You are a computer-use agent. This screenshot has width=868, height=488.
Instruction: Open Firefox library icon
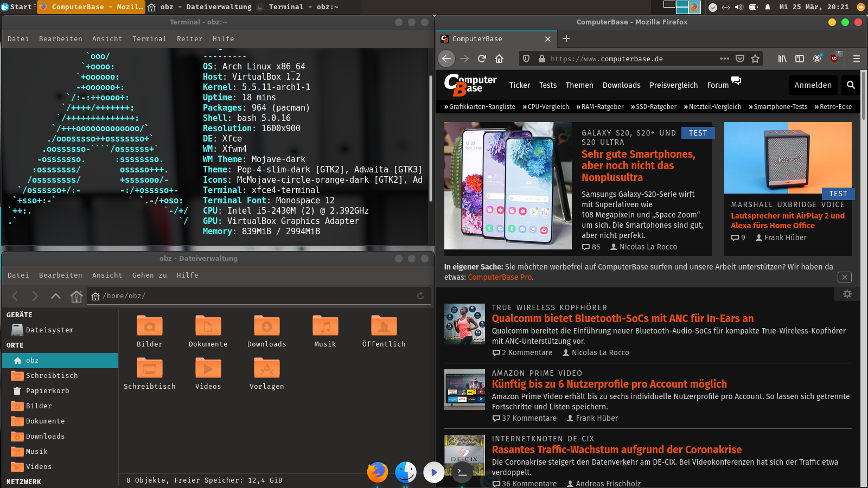click(x=782, y=59)
